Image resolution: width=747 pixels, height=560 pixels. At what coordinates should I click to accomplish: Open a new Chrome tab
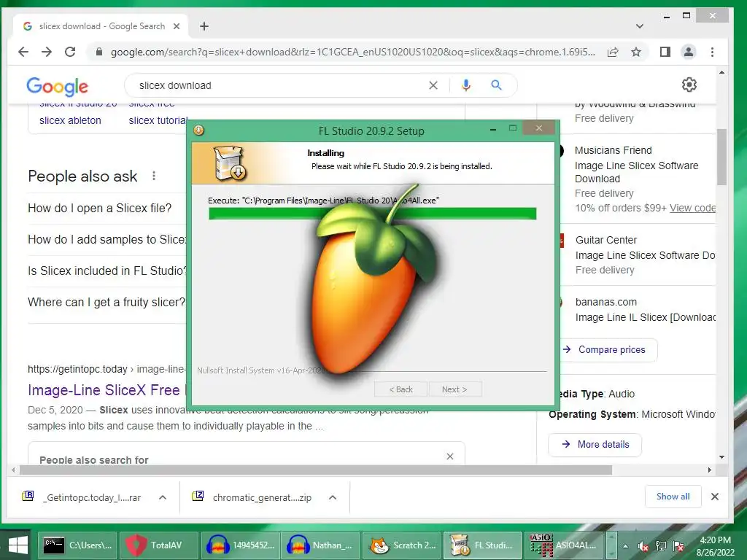coord(204,26)
